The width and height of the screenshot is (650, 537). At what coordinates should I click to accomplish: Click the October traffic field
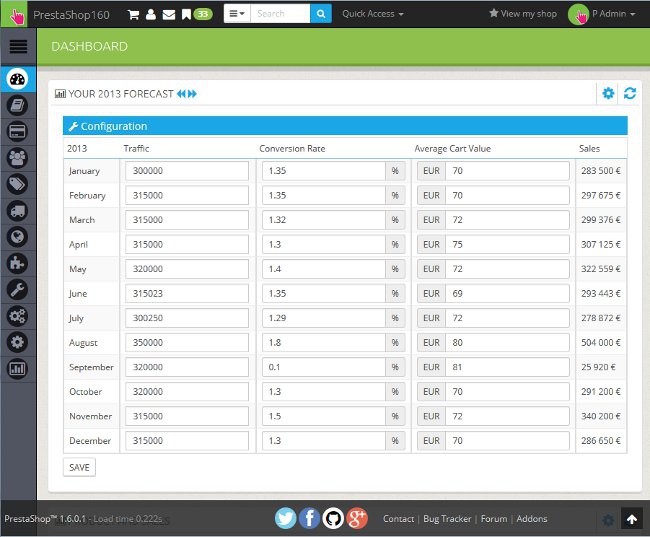pyautogui.click(x=187, y=392)
